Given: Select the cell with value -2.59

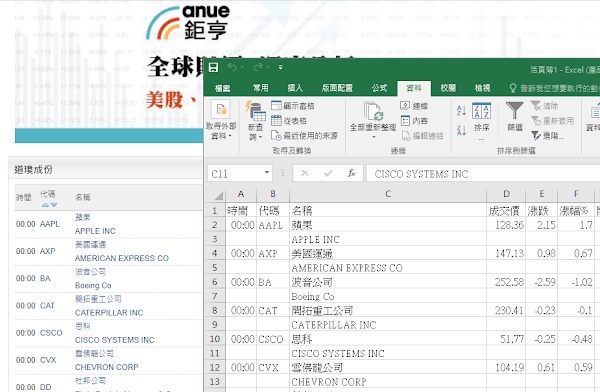Looking at the screenshot, I should coord(541,282).
